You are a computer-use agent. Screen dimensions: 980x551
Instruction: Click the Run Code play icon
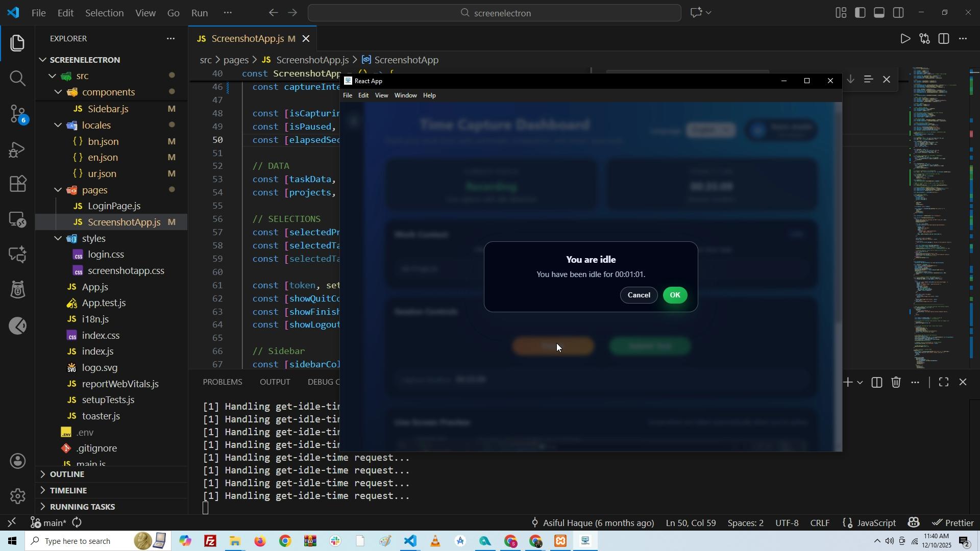pyautogui.click(x=905, y=39)
